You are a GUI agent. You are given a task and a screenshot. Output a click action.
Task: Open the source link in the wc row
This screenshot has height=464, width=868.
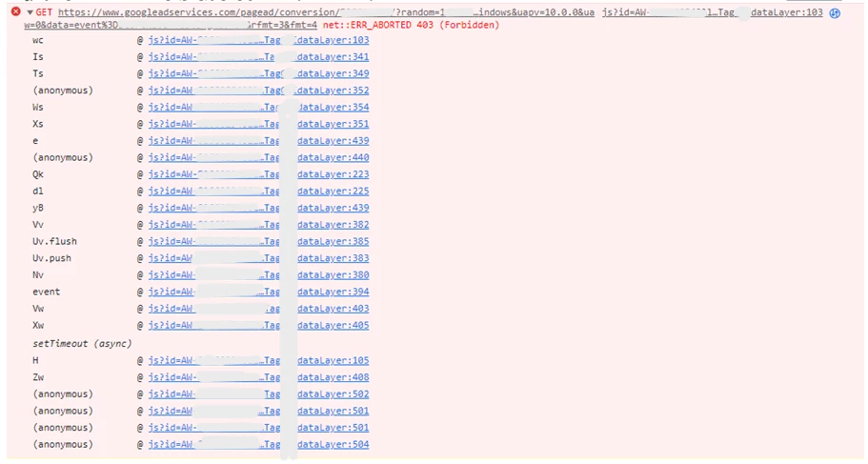pos(258,40)
